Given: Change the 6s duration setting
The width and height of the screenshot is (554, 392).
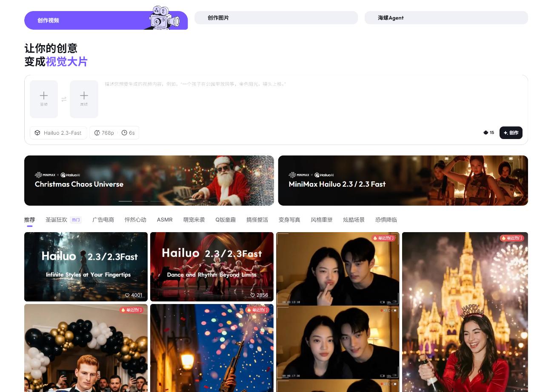Looking at the screenshot, I should tap(128, 133).
